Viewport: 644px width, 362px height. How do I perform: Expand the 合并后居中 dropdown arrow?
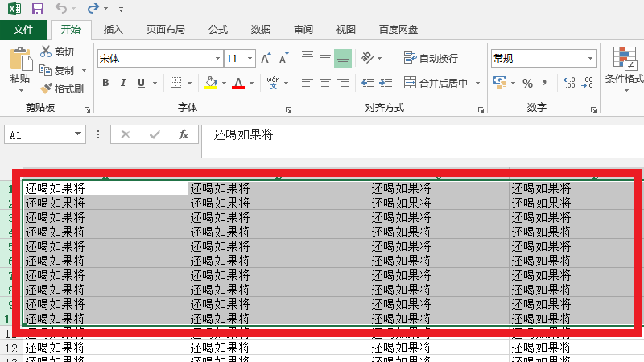click(477, 84)
